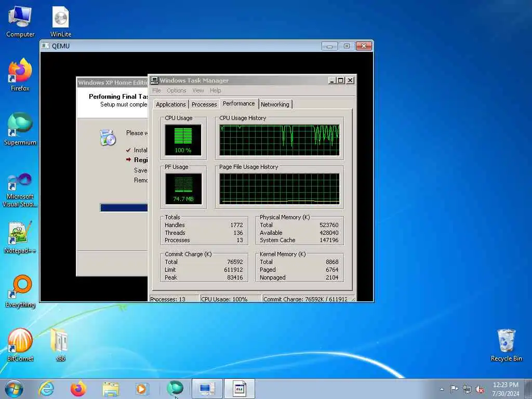Close the QEMU window
The width and height of the screenshot is (532, 399).
(x=364, y=46)
